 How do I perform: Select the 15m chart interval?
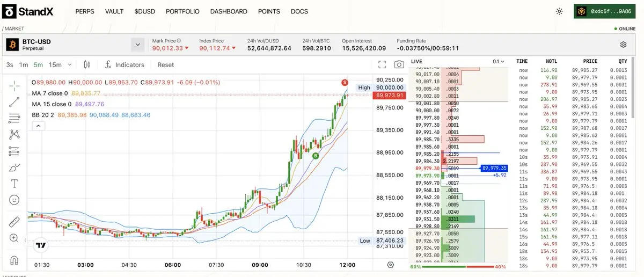click(55, 65)
